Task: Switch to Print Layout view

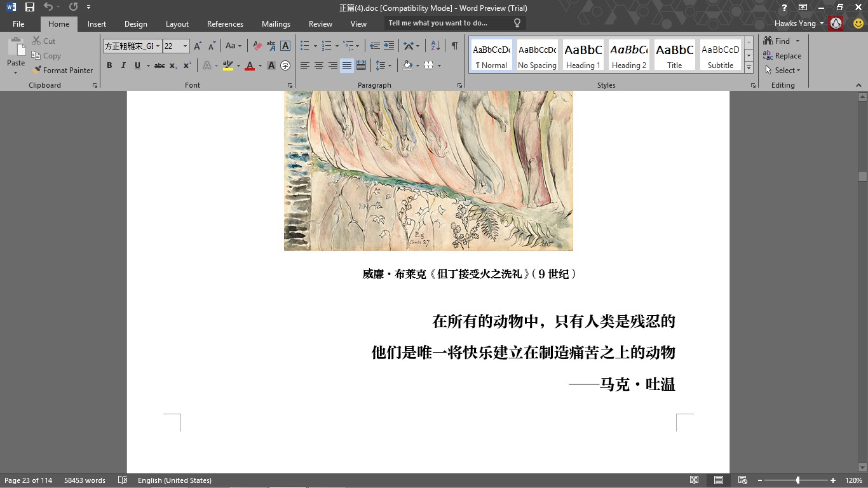Action: coord(718,480)
